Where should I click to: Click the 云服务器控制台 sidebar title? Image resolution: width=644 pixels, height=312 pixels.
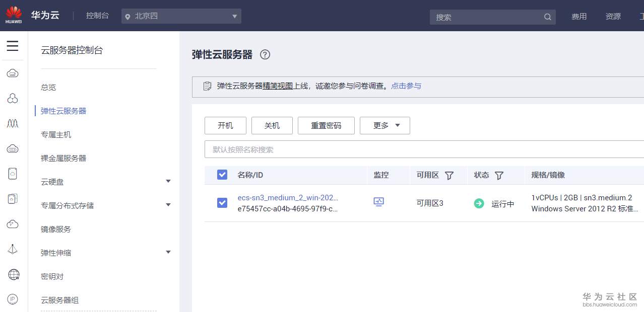[x=72, y=50]
